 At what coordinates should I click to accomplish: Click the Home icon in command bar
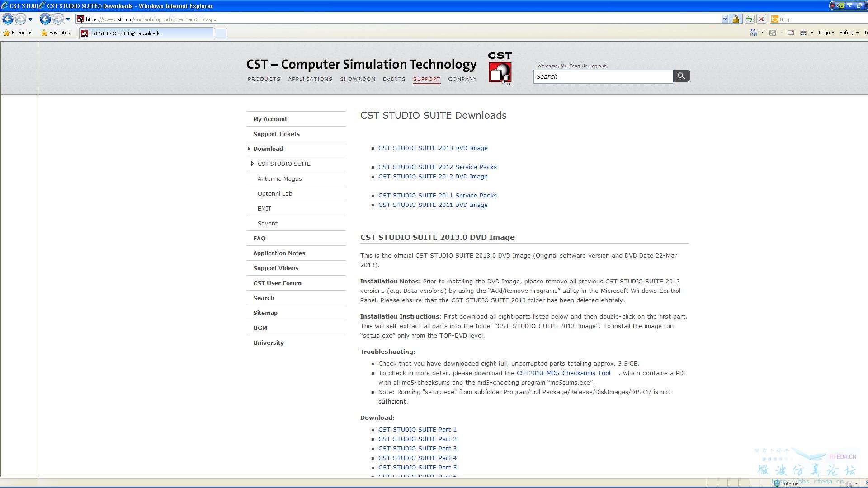[x=753, y=33]
